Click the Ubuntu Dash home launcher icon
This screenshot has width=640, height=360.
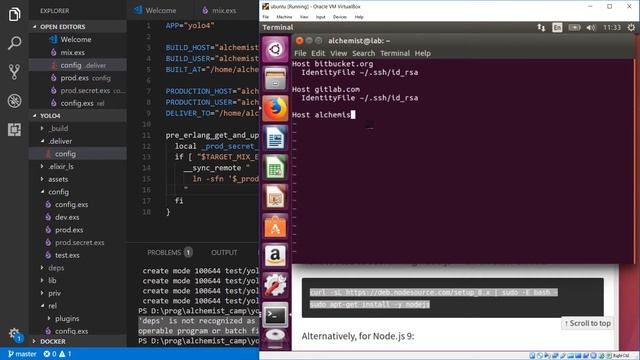coord(275,49)
